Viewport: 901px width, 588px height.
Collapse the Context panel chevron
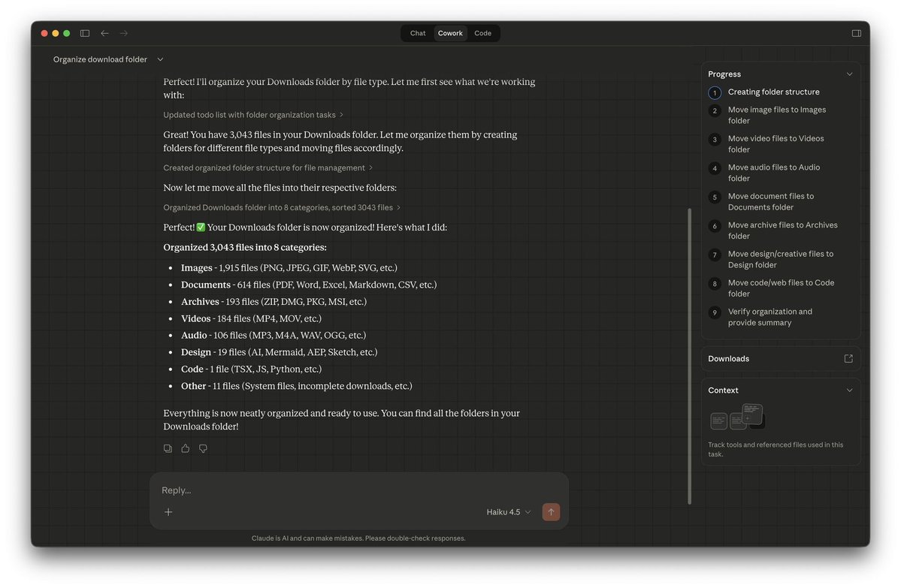click(x=849, y=390)
